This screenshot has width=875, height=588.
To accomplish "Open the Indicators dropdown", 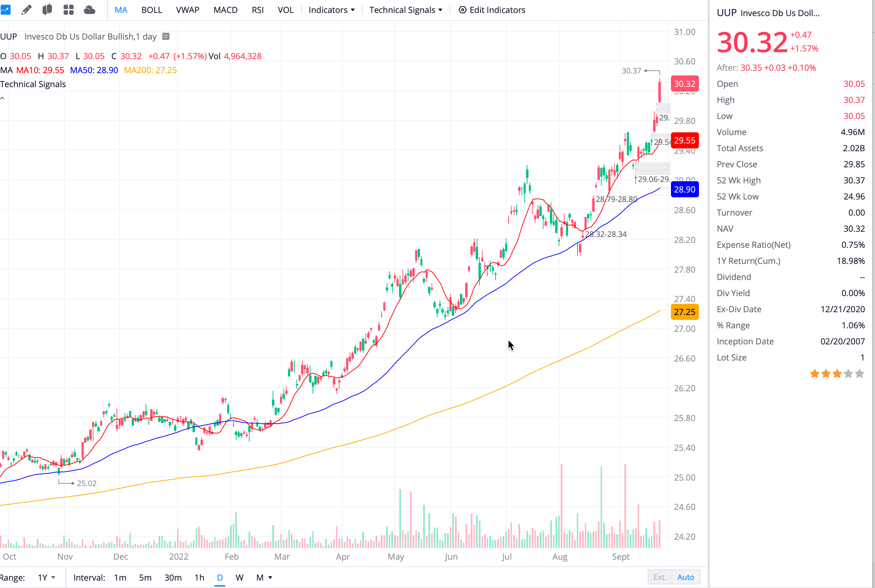I will [331, 10].
